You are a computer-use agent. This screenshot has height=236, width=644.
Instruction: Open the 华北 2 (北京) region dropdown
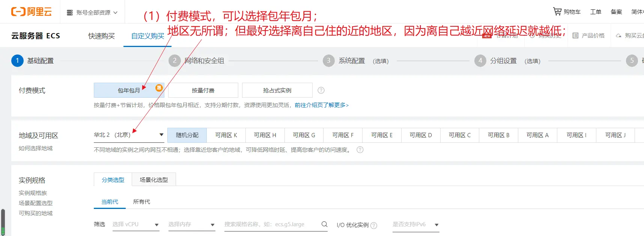click(x=129, y=135)
